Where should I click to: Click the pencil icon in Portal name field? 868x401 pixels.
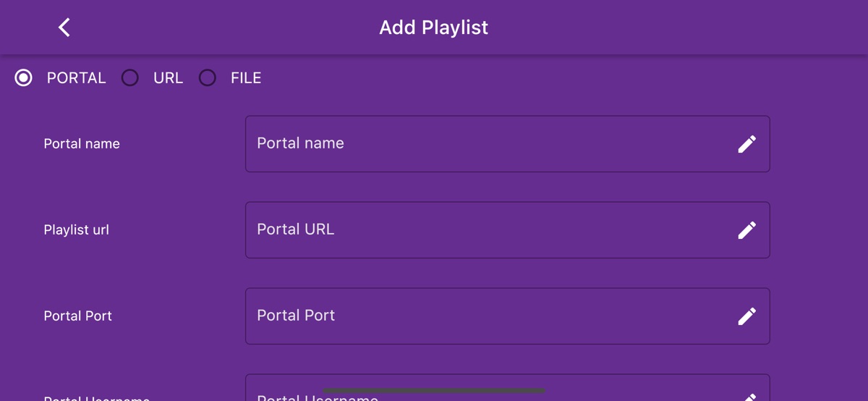[746, 144]
